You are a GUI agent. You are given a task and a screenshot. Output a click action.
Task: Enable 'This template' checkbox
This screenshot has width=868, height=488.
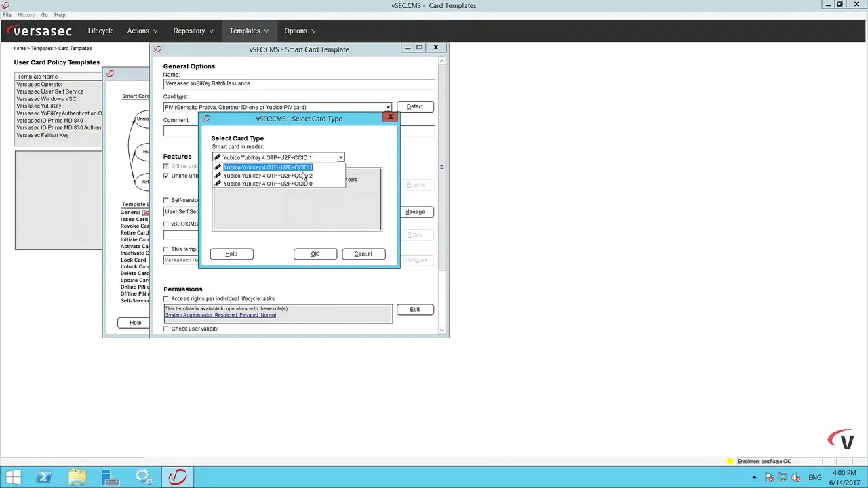[x=166, y=249]
